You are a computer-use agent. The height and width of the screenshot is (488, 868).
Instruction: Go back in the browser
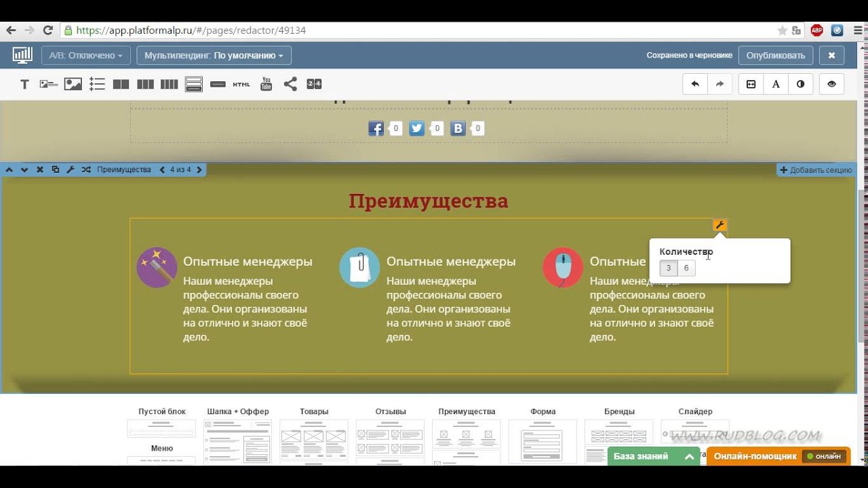pos(10,30)
